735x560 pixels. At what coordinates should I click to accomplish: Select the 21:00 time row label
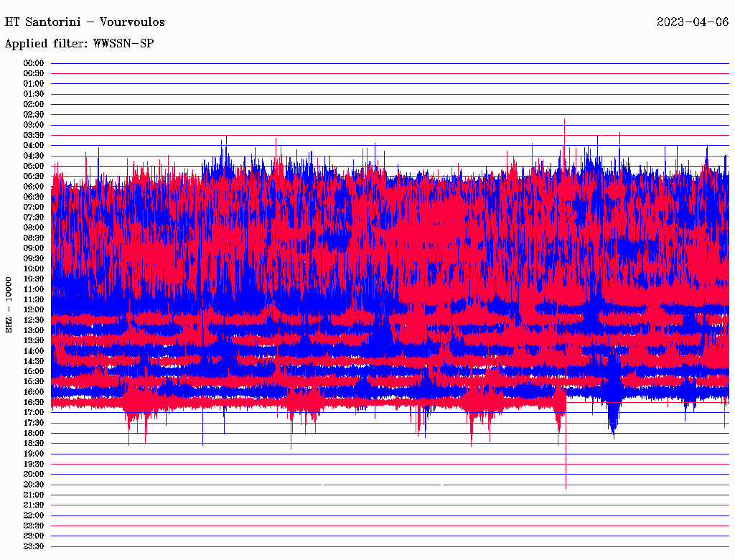[x=34, y=495]
